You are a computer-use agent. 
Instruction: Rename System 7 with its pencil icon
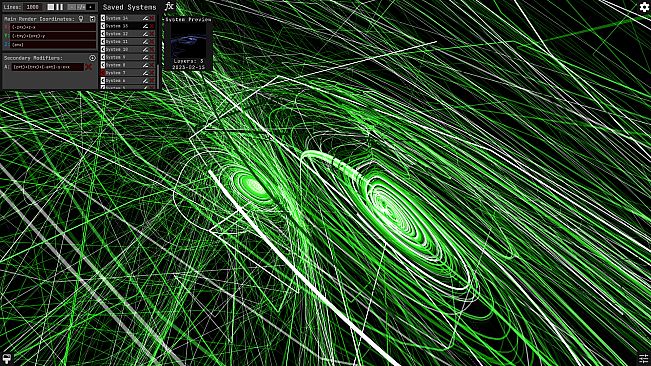click(x=145, y=73)
